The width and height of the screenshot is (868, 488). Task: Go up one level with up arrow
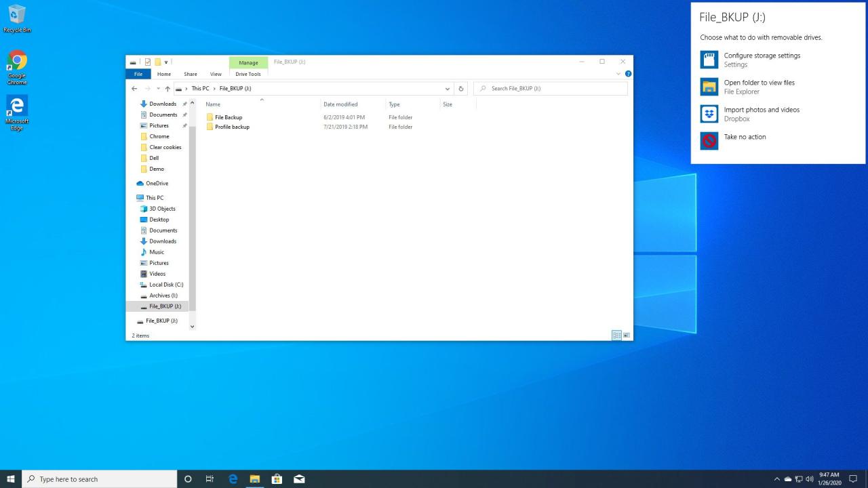[167, 89]
